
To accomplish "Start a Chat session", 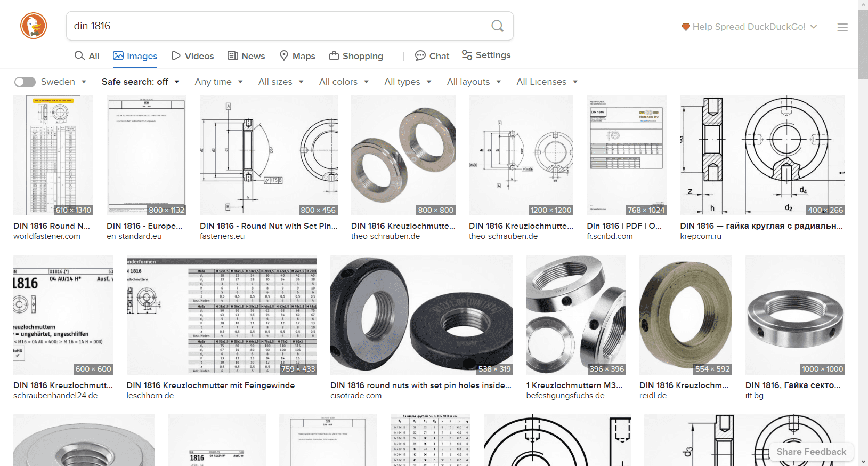I will (432, 56).
